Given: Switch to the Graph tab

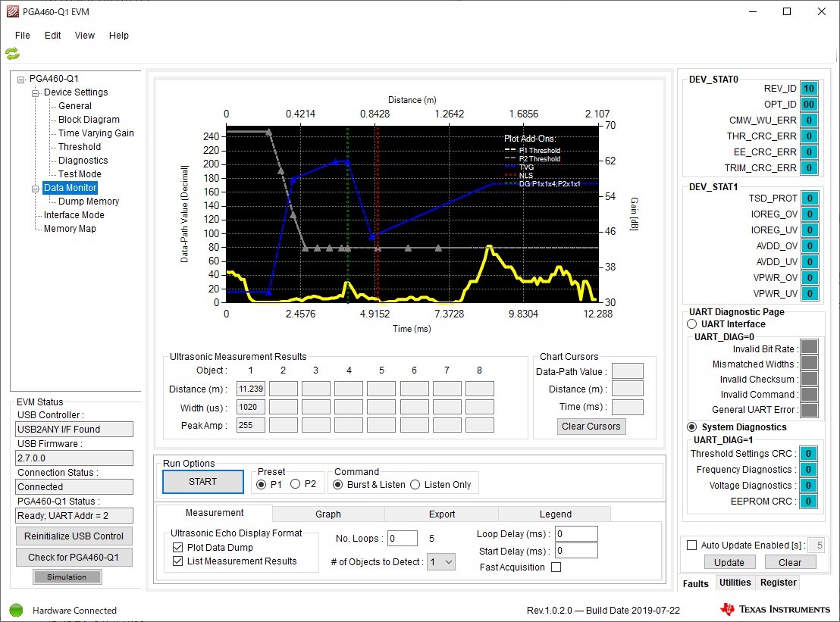Looking at the screenshot, I should [x=328, y=514].
